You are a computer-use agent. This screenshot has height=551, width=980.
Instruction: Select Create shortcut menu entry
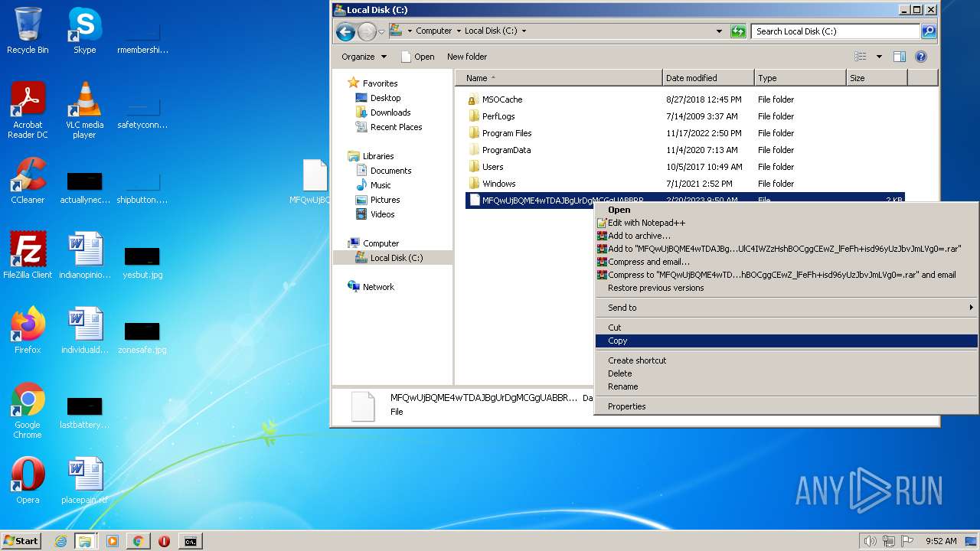click(786, 360)
